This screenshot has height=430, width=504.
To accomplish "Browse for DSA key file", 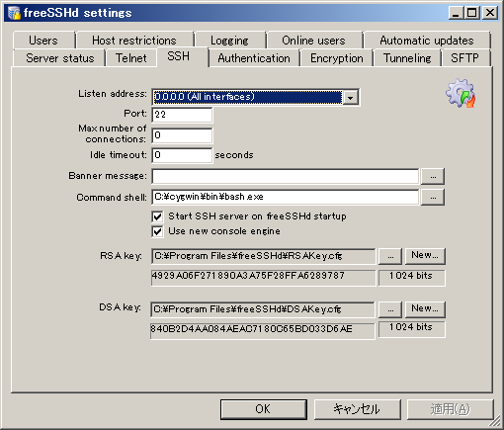I will (390, 309).
